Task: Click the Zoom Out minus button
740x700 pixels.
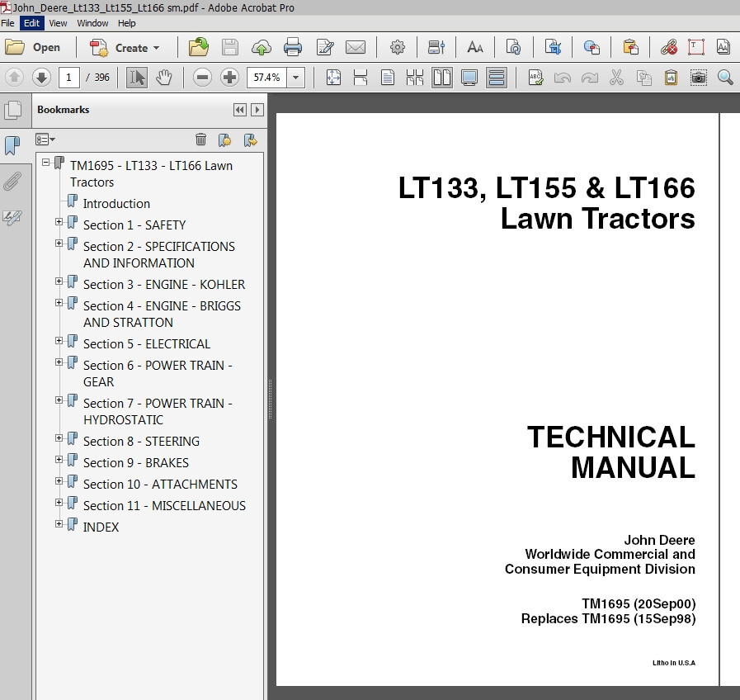Action: (202, 78)
